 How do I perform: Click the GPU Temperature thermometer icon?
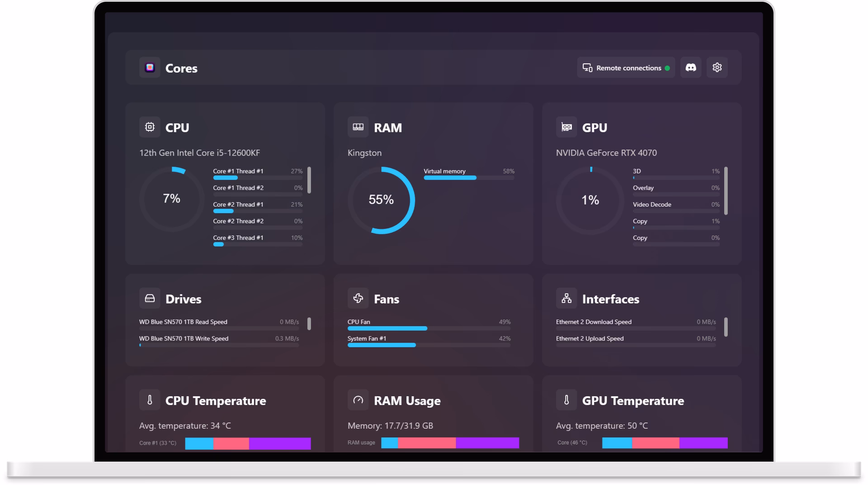click(566, 400)
